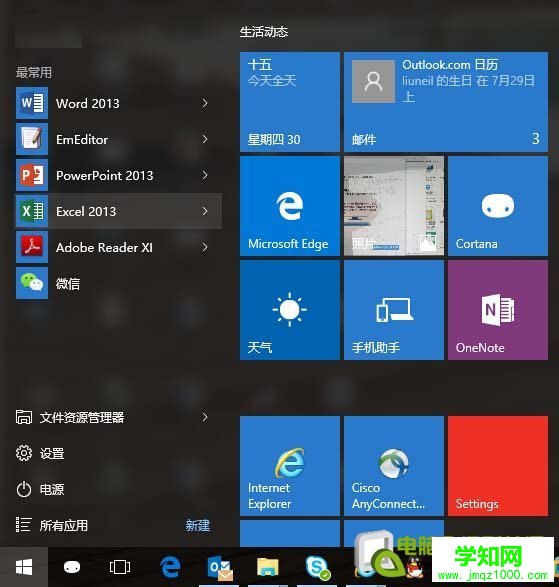This screenshot has height=587, width=559.
Task: Click the 最常用 section label
Action: pyautogui.click(x=34, y=72)
